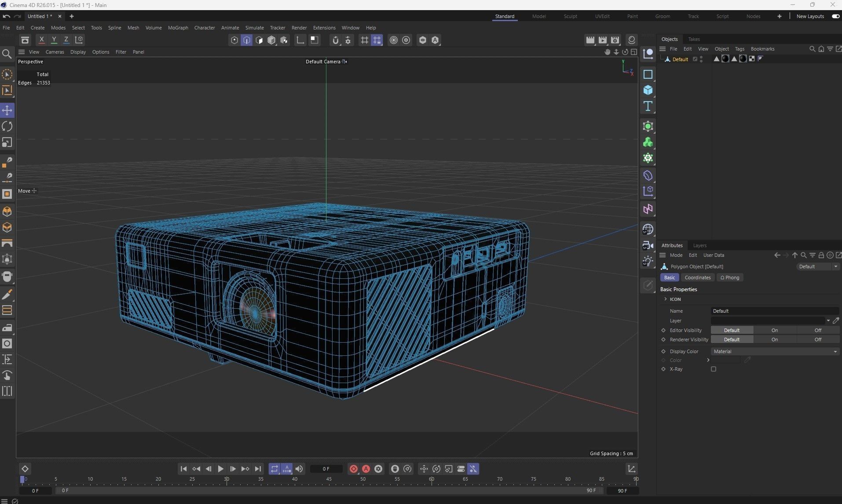The height and width of the screenshot is (504, 842).
Task: Add a MoGraph Cloner object
Action: [x=648, y=142]
